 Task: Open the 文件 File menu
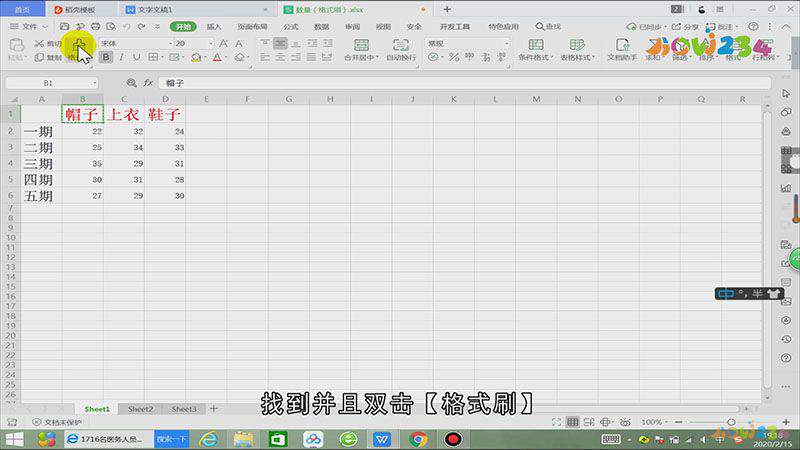pos(29,26)
